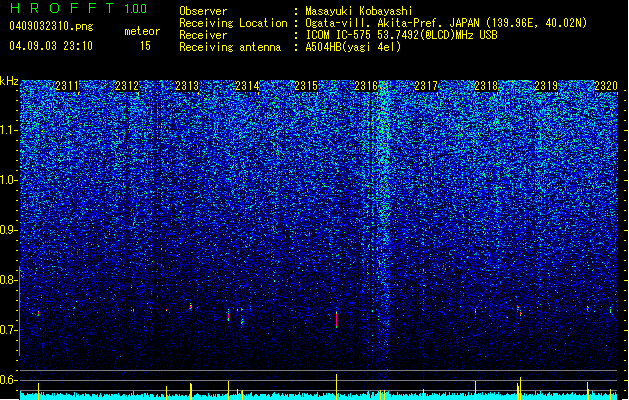
Task: Click the 0.8 kHz frequency axis label
Action: [x=9, y=280]
